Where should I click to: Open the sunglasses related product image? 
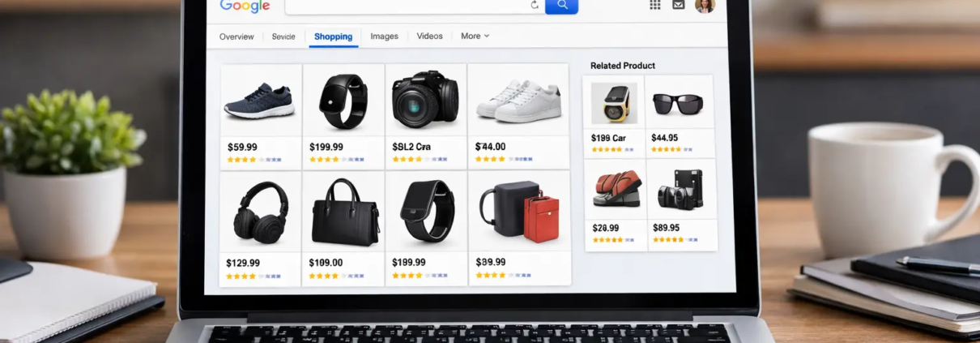[x=678, y=103]
